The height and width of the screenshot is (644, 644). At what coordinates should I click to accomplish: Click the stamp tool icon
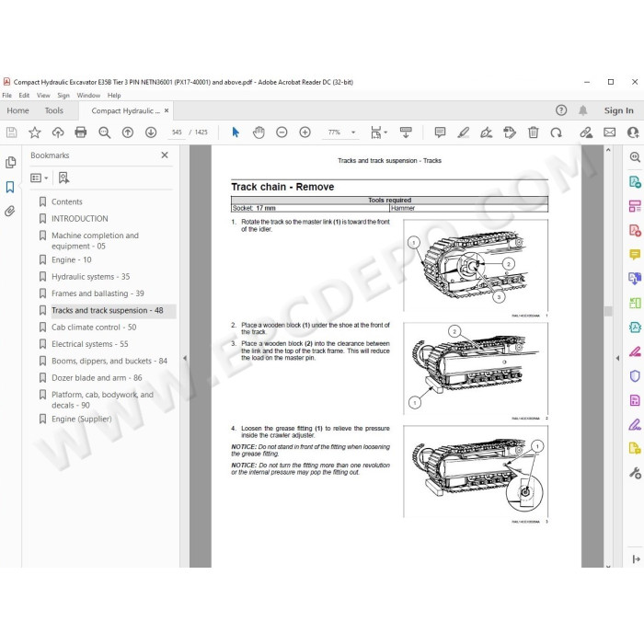coord(510,132)
